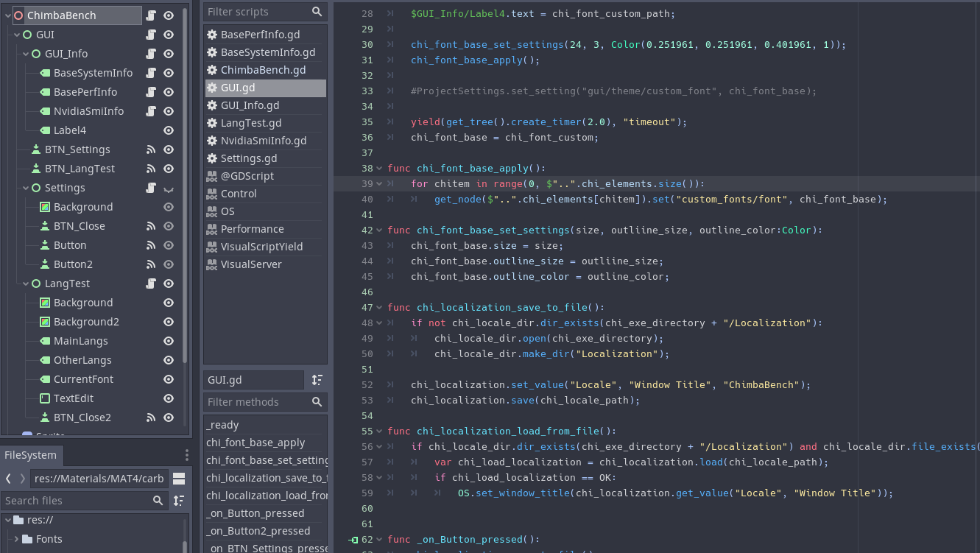
Task: Click the doc icon next to VisualServer
Action: 212,264
